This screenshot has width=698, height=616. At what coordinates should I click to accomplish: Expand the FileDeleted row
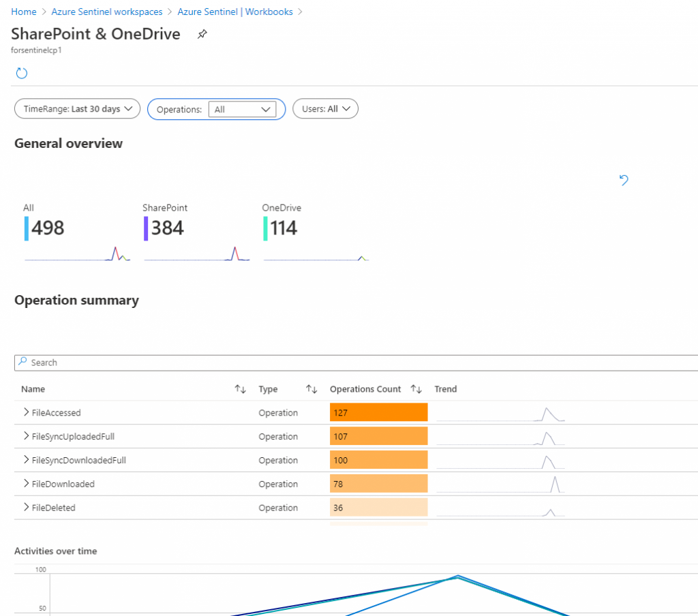tap(27, 507)
